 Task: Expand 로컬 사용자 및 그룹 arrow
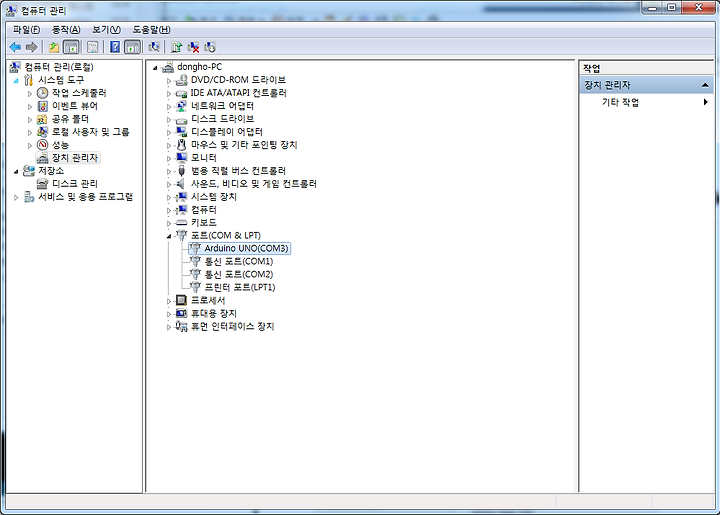pos(30,132)
